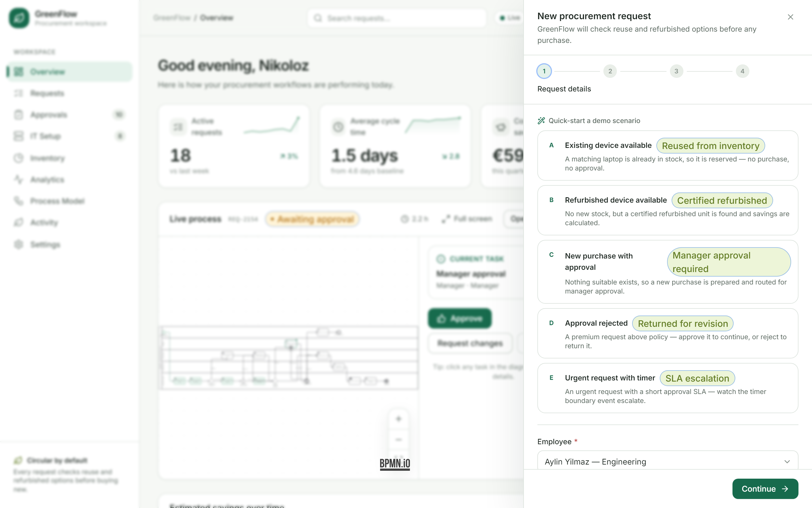
Task: Click the Returned for revision badge
Action: (x=683, y=323)
